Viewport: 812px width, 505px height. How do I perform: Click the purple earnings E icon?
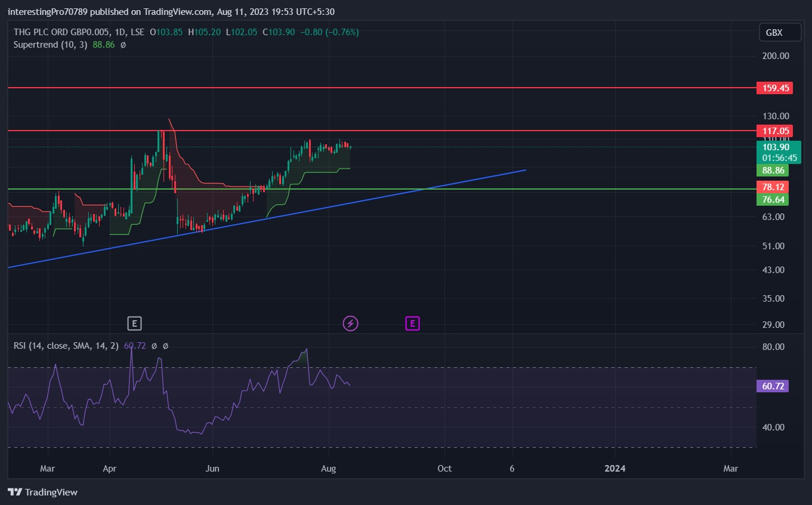pyautogui.click(x=413, y=324)
